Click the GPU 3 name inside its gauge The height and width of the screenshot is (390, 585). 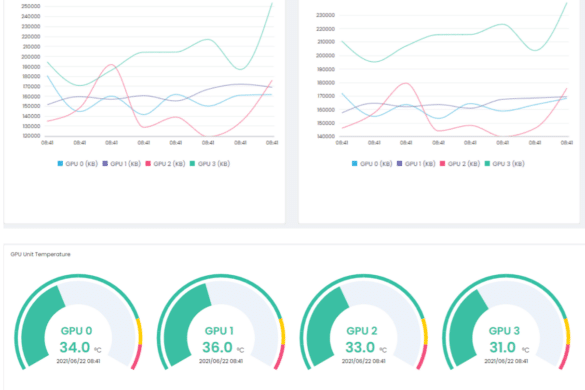pos(504,331)
